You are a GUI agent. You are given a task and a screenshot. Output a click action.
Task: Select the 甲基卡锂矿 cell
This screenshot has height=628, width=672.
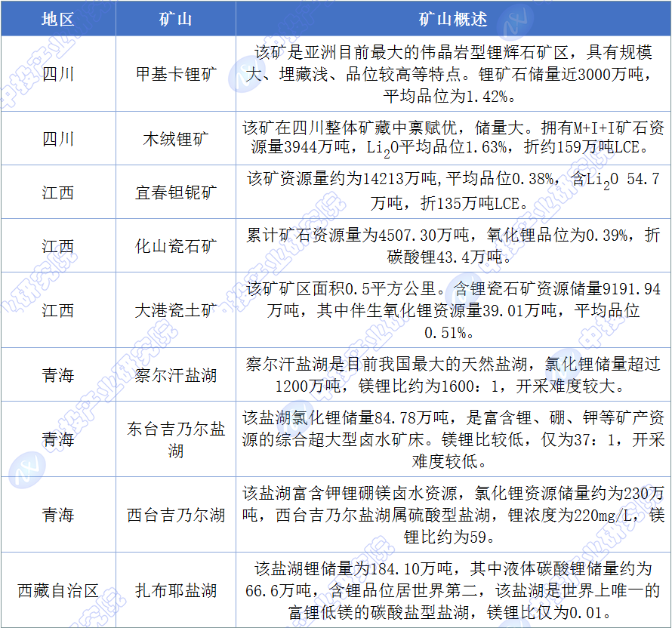(175, 75)
